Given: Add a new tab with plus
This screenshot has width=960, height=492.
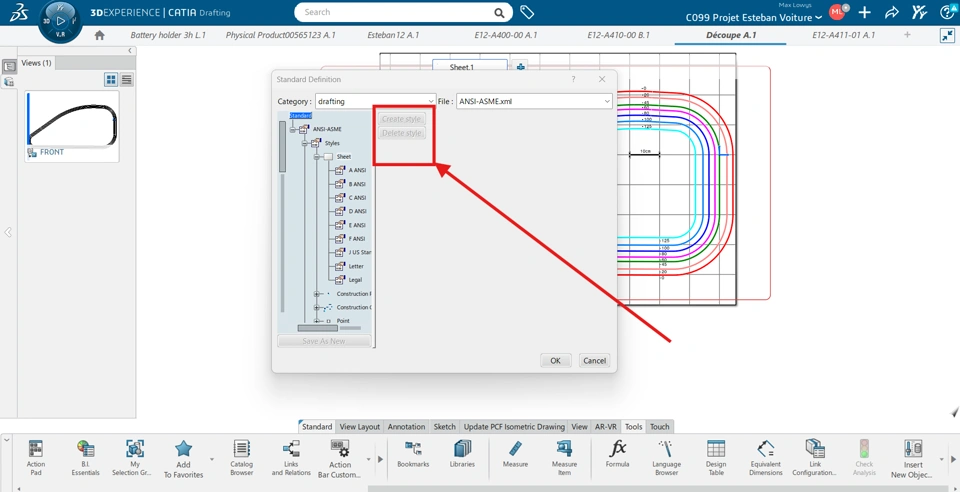Looking at the screenshot, I should (907, 35).
